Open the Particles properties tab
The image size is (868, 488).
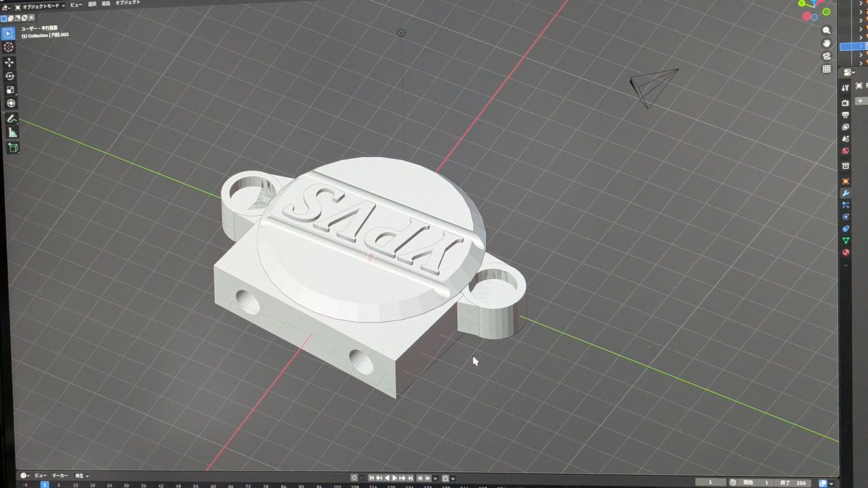pyautogui.click(x=845, y=205)
